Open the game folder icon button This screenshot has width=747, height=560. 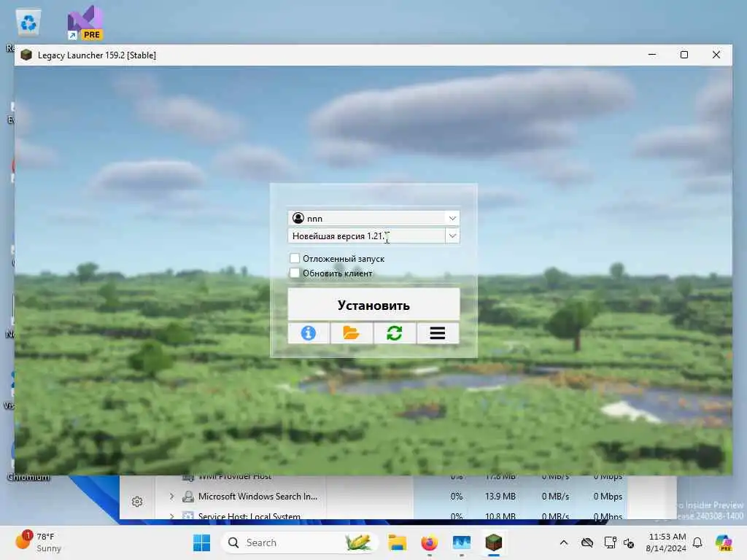click(x=351, y=332)
